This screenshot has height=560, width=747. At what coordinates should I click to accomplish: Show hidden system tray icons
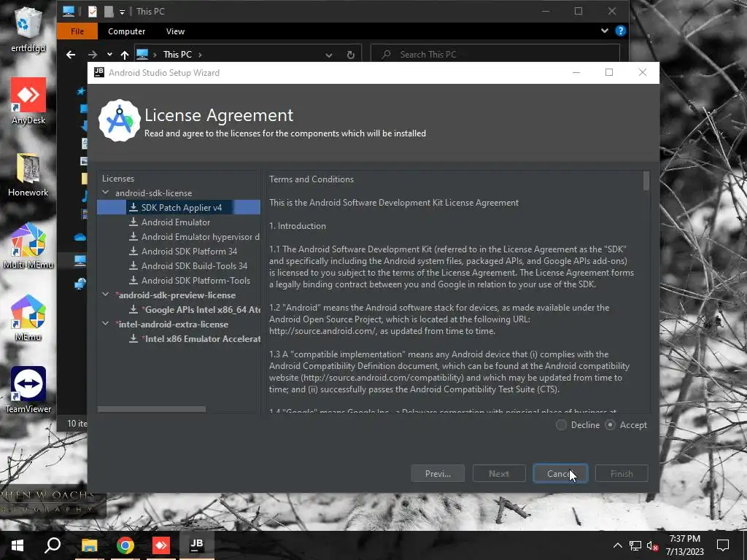[x=617, y=545]
